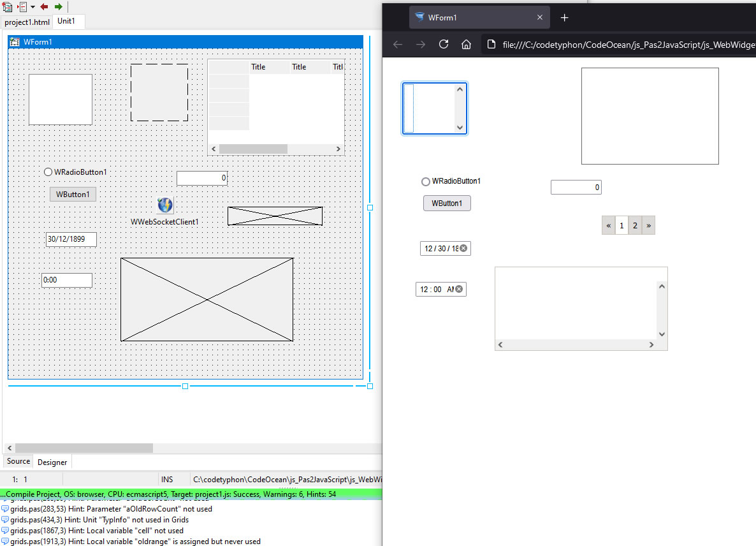756x546 pixels.
Task: Go to page 2 in pagination
Action: click(635, 225)
